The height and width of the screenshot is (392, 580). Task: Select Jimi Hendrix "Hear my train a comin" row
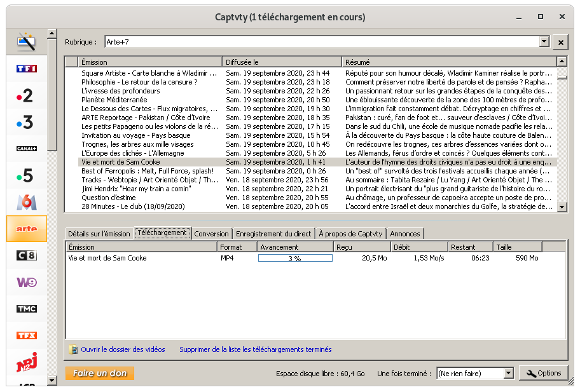317,189
